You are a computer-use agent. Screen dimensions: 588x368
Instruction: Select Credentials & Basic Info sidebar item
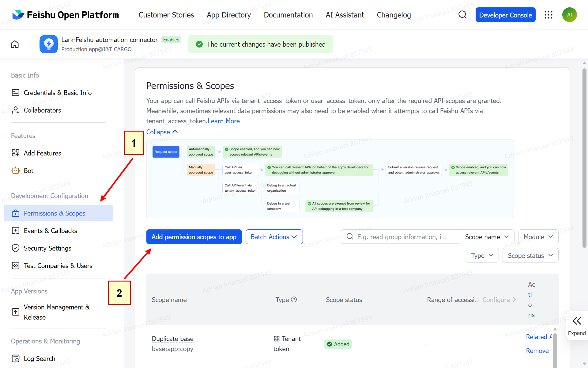pos(58,93)
